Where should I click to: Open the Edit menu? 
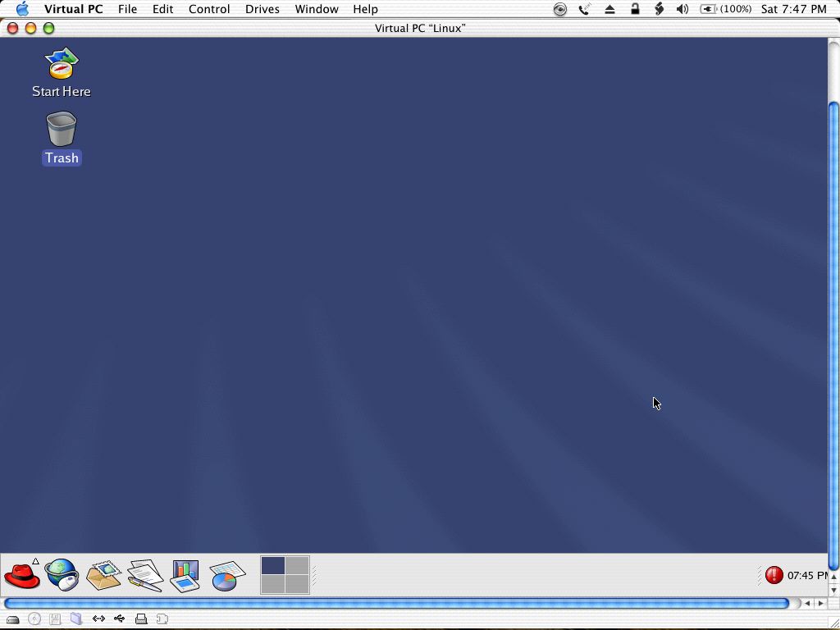[x=162, y=9]
